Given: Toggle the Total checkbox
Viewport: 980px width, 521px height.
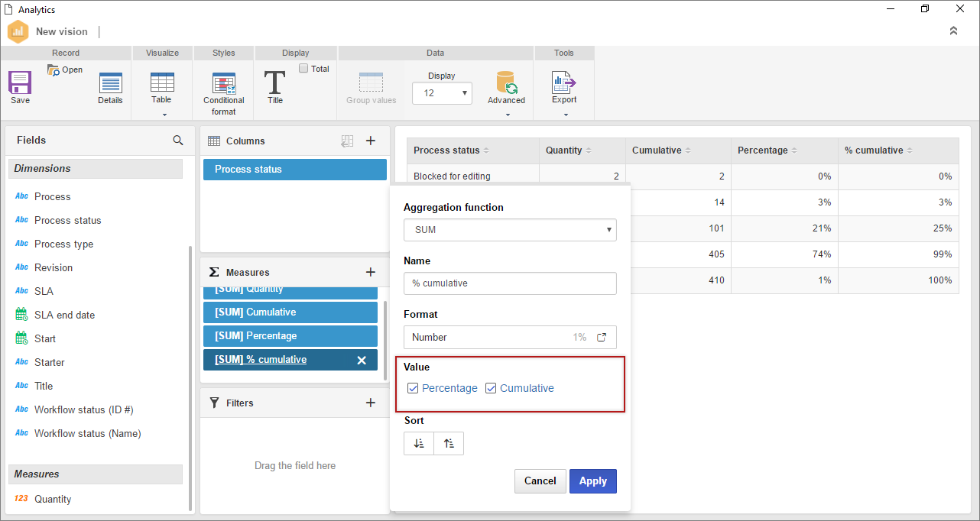Looking at the screenshot, I should point(303,68).
